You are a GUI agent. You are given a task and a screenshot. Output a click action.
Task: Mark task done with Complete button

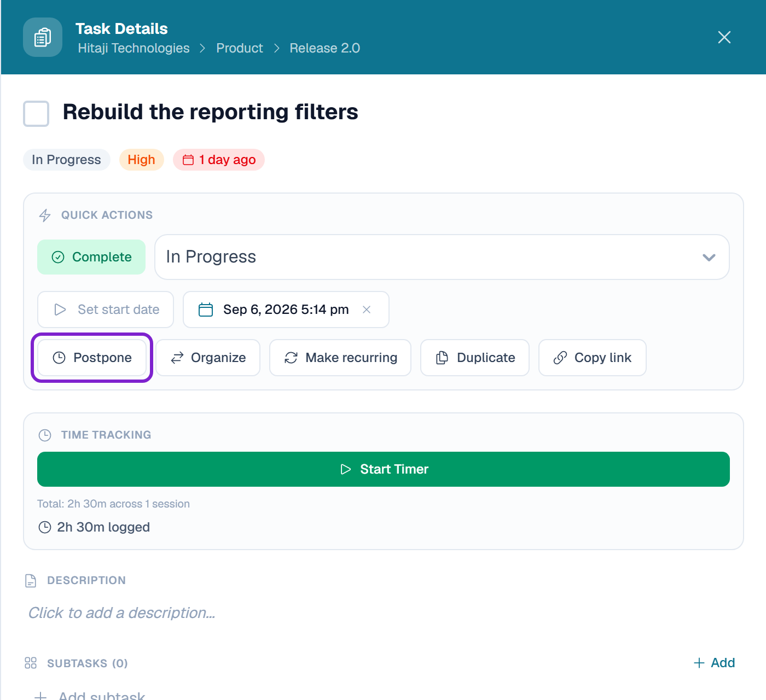click(x=91, y=257)
